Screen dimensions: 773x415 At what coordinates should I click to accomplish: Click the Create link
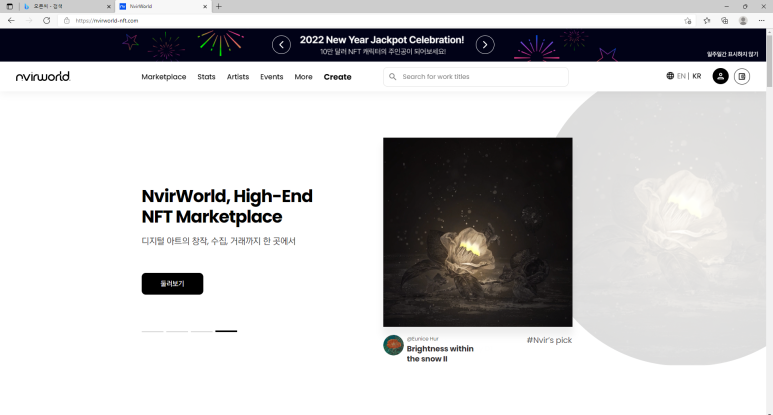(x=338, y=77)
